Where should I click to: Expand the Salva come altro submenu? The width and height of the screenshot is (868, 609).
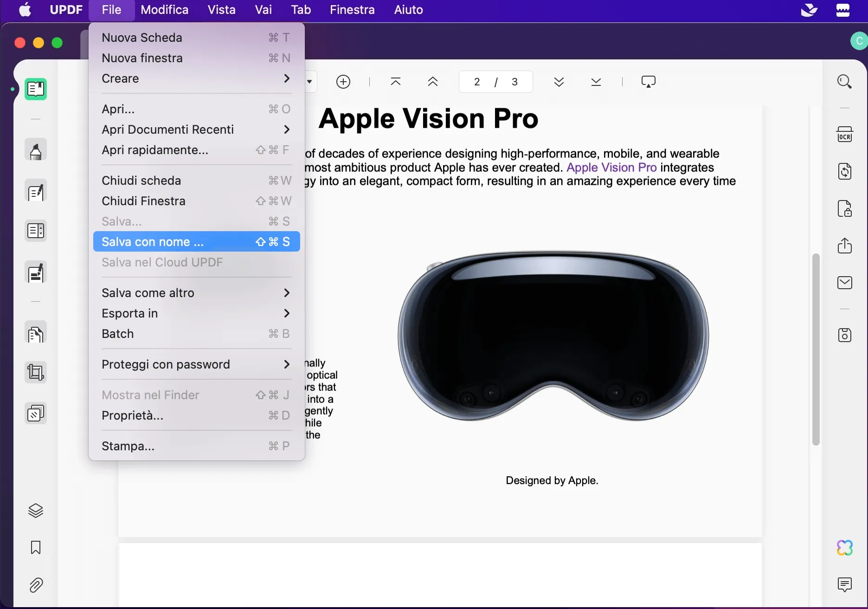tap(196, 293)
